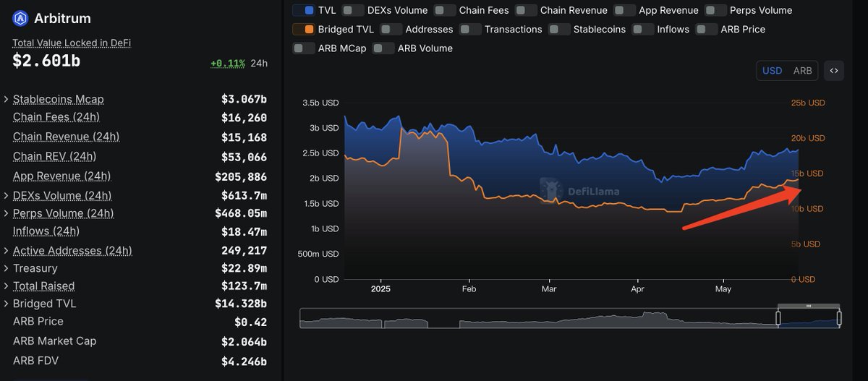Toggle ARB Price on the chart
The height and width of the screenshot is (381, 868).
pyautogui.click(x=706, y=30)
